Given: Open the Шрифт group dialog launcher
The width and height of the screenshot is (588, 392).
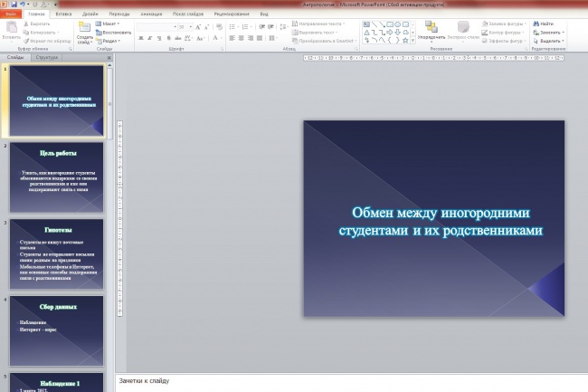Looking at the screenshot, I should (x=222, y=49).
